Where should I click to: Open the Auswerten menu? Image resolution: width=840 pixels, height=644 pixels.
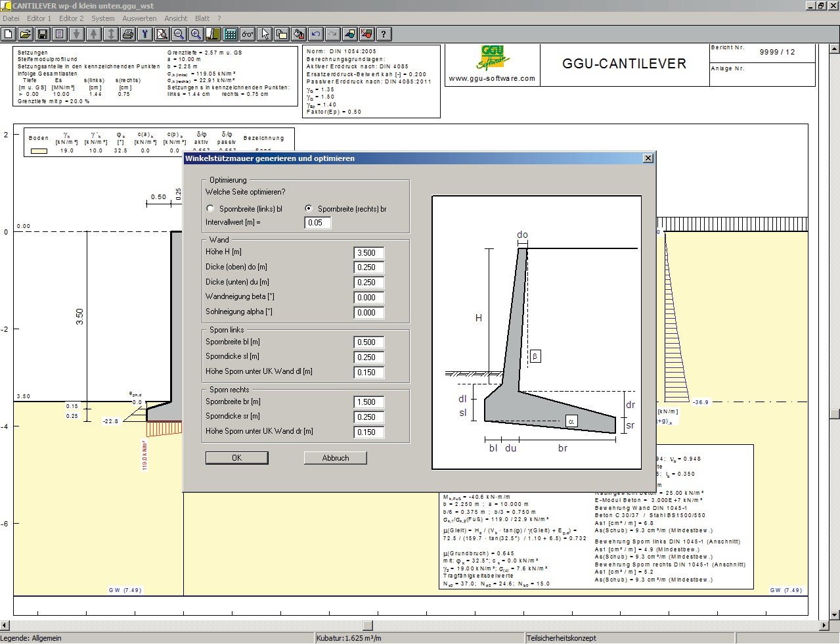139,18
